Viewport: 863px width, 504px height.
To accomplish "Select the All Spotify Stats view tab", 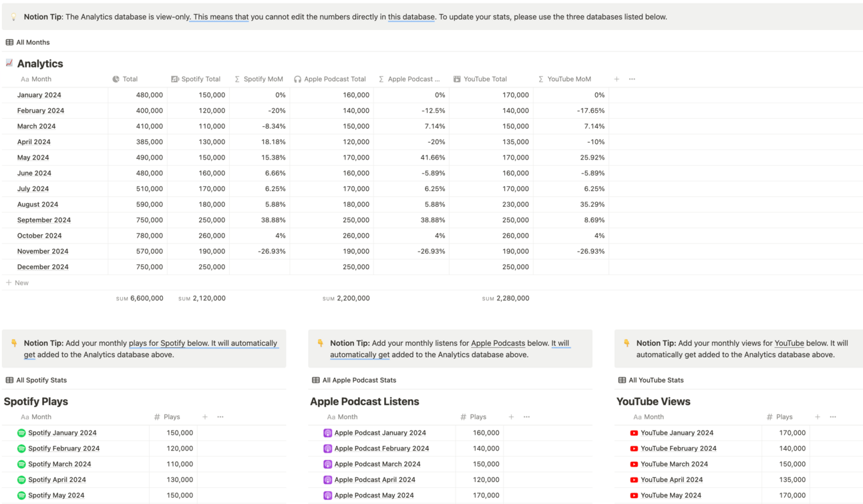I will 36,380.
